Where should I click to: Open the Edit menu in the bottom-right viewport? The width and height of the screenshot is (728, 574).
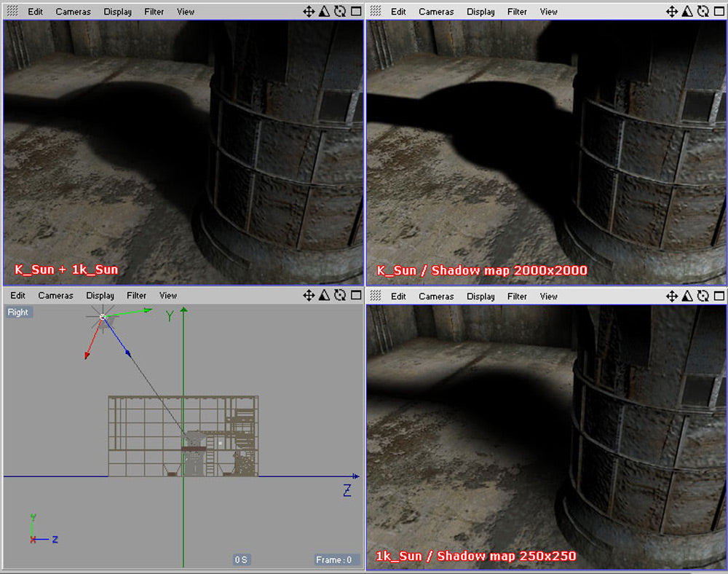[x=398, y=296]
